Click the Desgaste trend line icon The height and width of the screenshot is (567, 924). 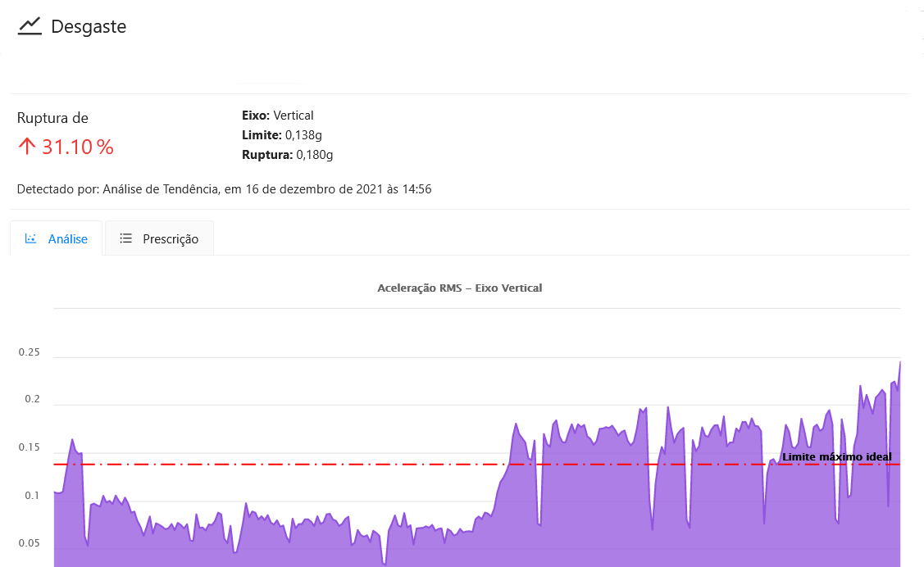coord(30,26)
